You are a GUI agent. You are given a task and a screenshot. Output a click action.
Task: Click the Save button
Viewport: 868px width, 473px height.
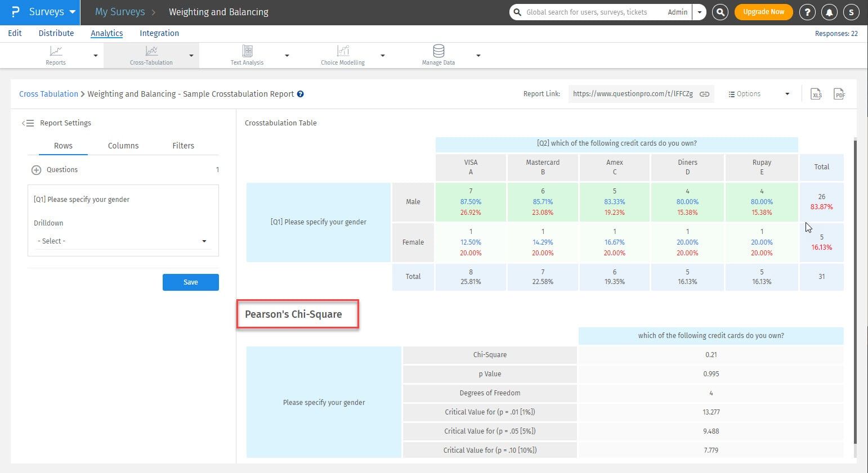coord(190,282)
